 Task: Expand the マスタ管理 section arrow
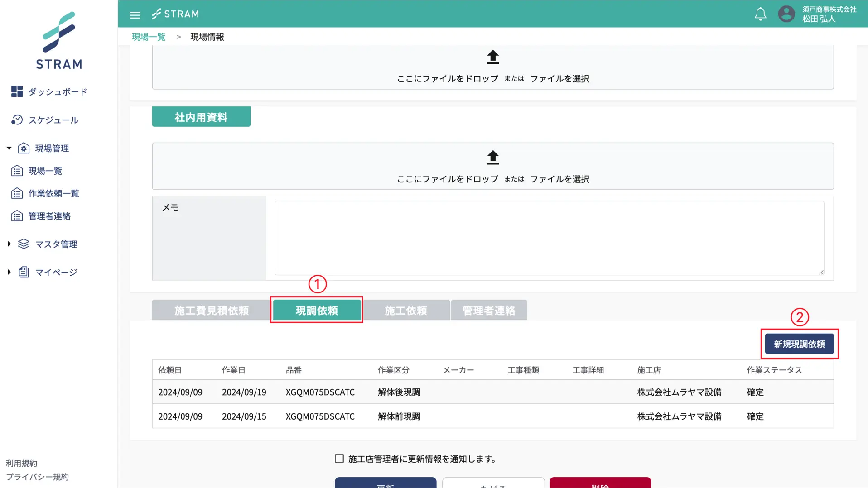click(9, 244)
